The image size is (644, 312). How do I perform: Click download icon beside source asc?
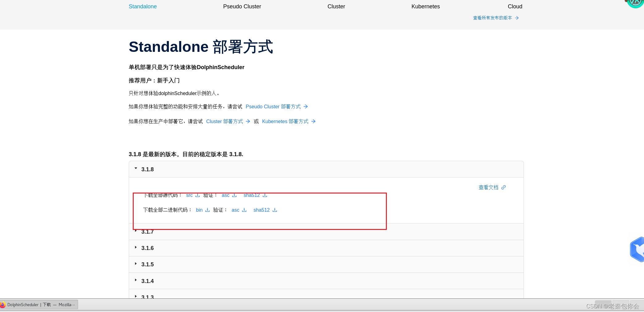234,195
